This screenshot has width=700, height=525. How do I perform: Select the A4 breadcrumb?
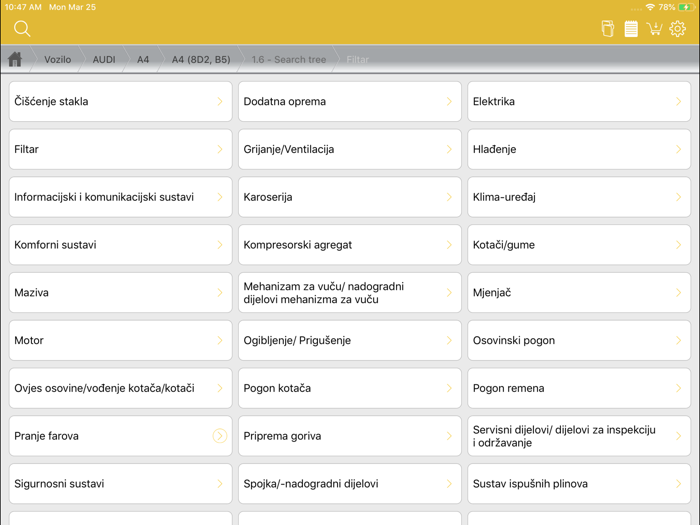(x=143, y=59)
